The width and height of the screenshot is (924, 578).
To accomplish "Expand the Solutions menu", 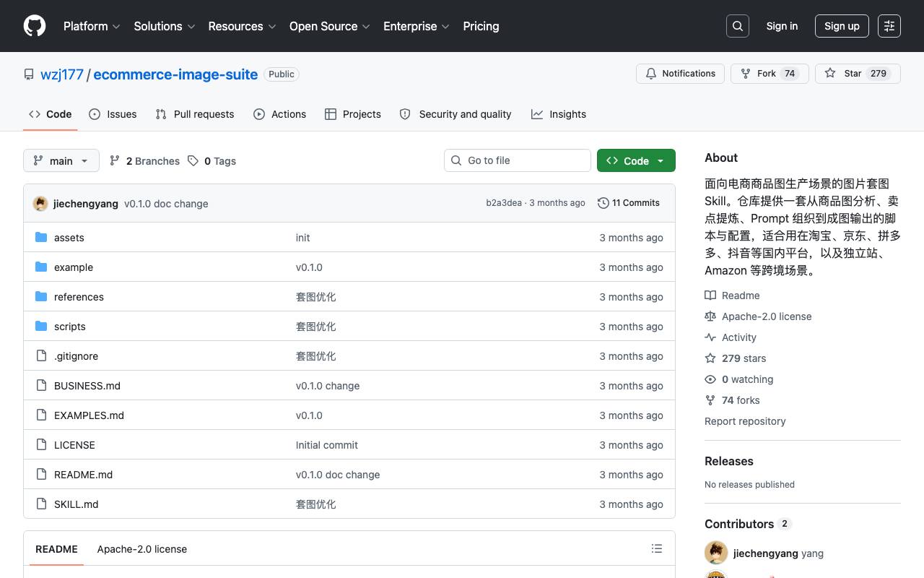I will pos(165,26).
